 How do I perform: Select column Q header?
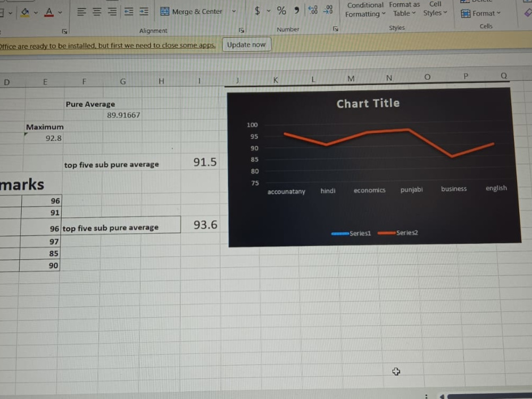[x=504, y=76]
